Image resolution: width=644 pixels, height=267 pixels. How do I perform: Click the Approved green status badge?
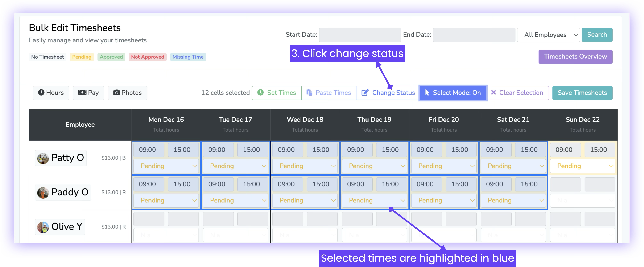tap(111, 57)
